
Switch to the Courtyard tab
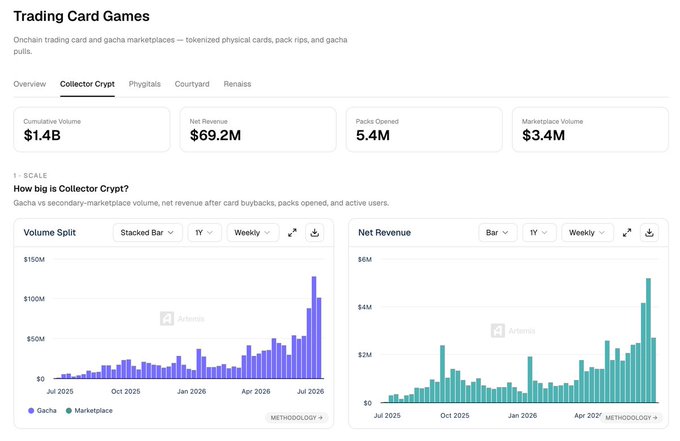click(x=192, y=84)
